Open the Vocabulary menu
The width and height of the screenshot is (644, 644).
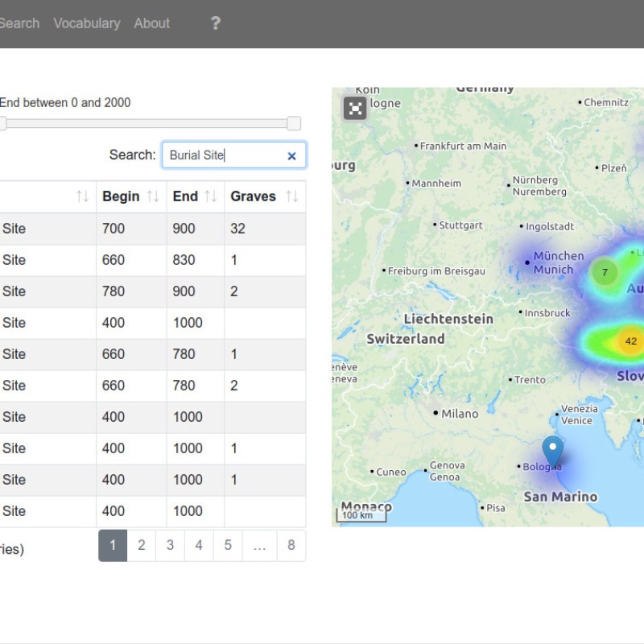87,23
